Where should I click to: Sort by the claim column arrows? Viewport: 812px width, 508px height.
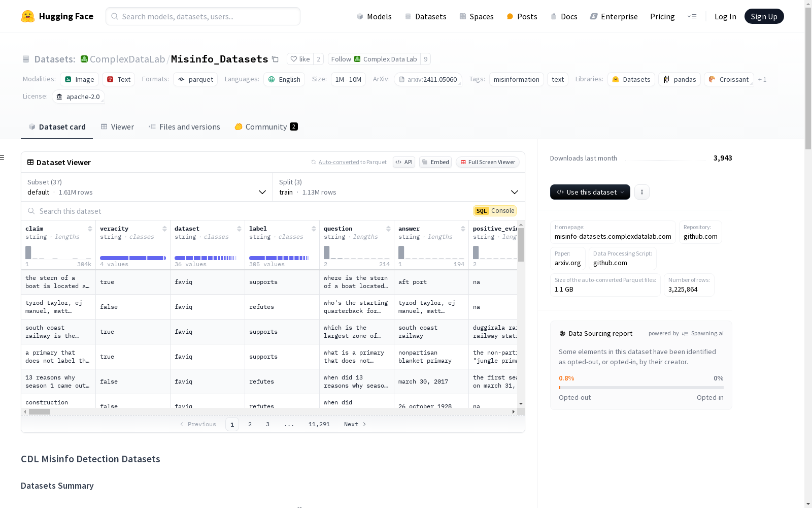click(x=90, y=229)
